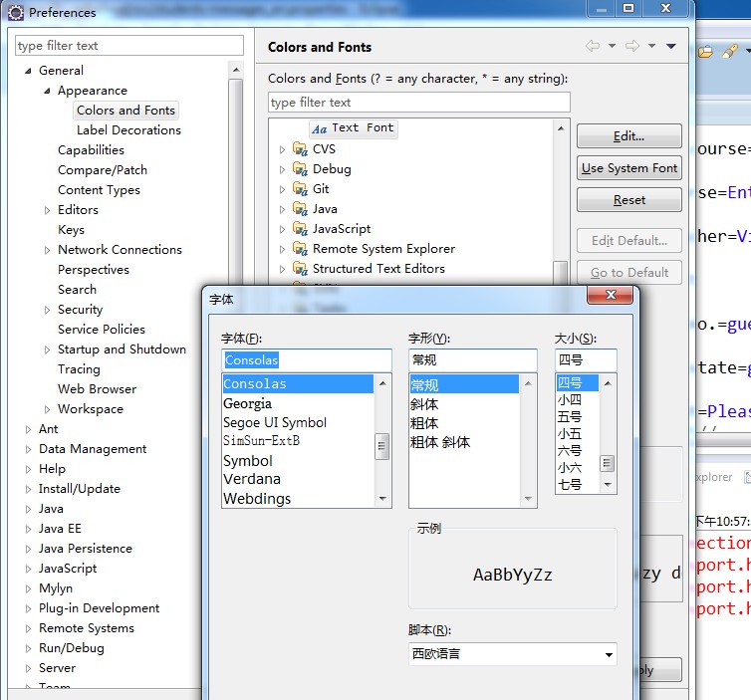Click the preferences tree scrollbar up arrow
The width and height of the screenshot is (751, 700).
click(x=236, y=70)
